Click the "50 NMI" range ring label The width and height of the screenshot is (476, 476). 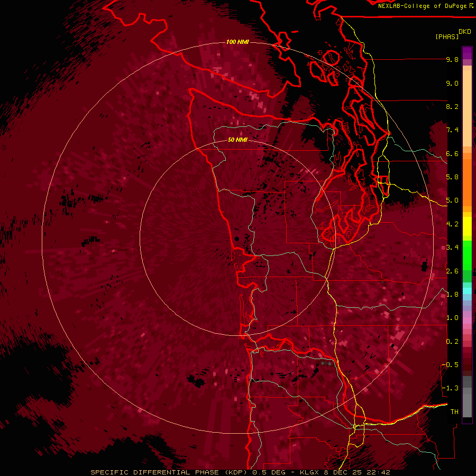[237, 140]
